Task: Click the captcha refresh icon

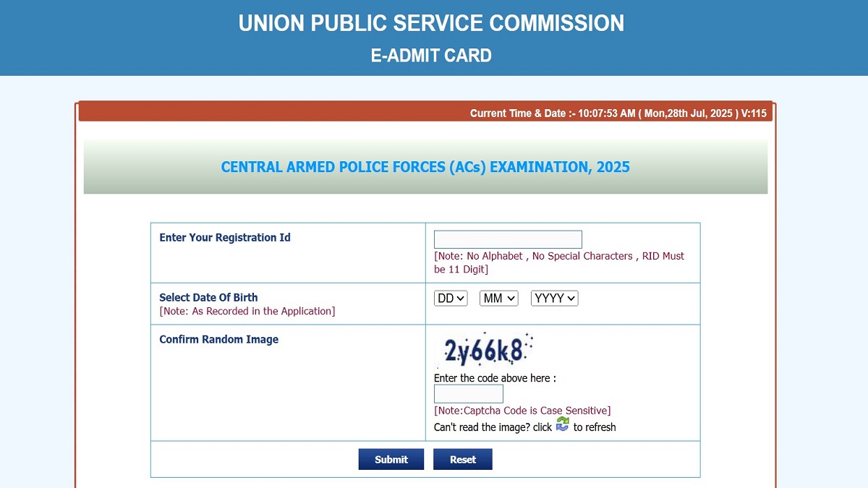Action: pos(563,425)
